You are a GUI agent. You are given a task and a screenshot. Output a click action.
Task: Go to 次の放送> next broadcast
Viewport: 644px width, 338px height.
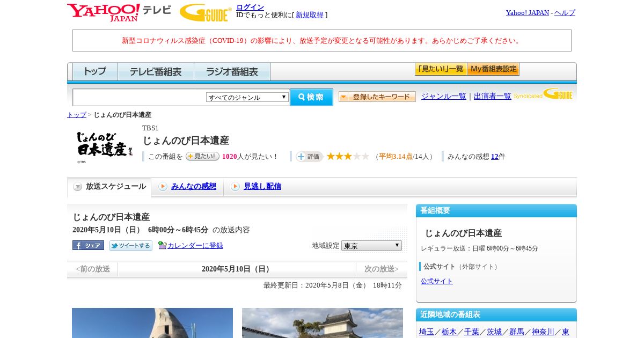[382, 269]
